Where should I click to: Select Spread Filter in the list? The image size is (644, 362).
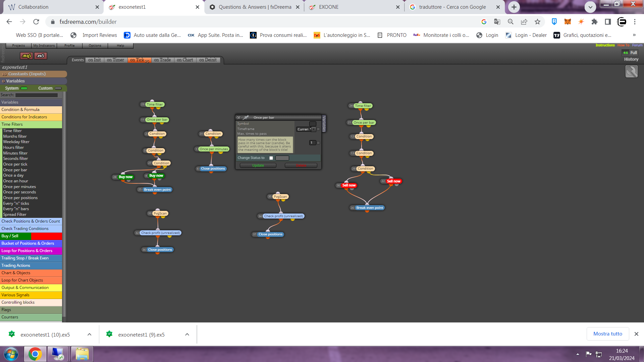click(15, 215)
